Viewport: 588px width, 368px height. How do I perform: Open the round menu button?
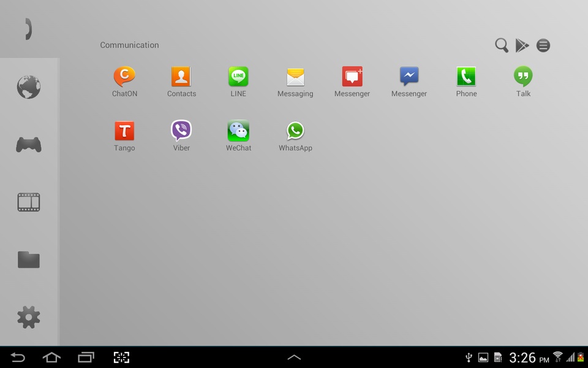[x=543, y=45]
